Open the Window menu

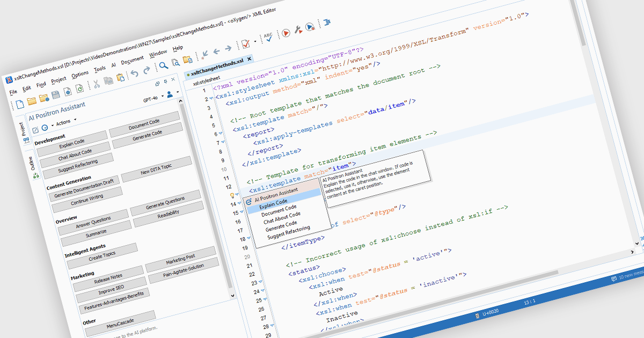point(158,53)
